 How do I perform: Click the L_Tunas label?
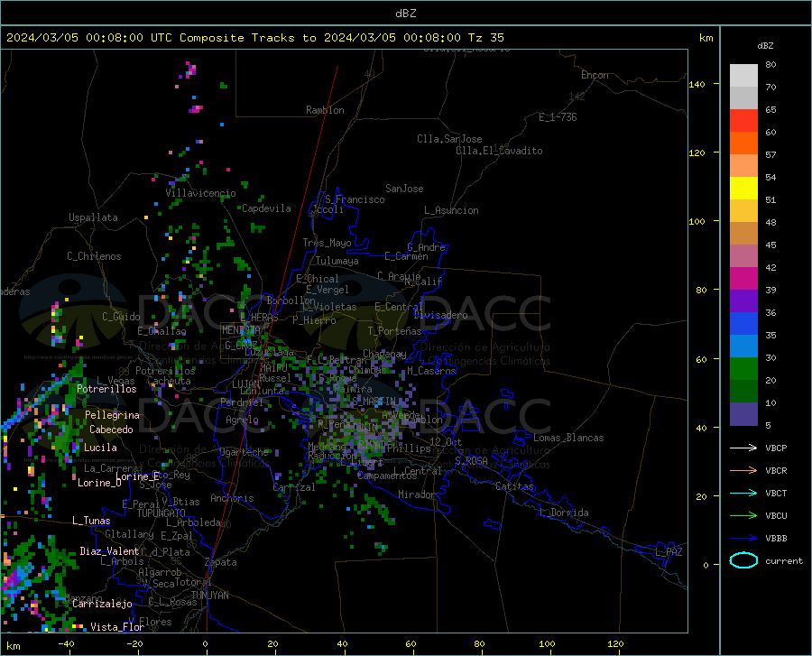(x=91, y=521)
